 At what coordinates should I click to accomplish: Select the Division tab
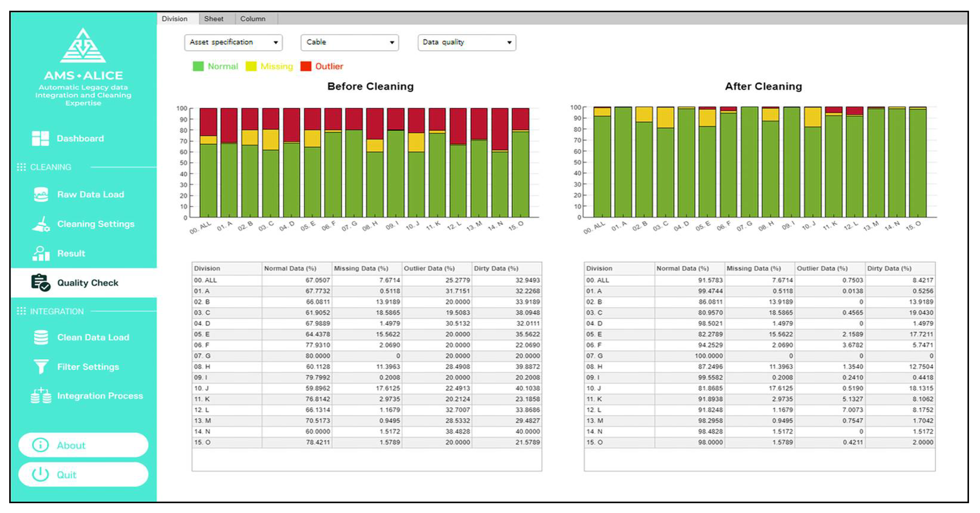(174, 19)
